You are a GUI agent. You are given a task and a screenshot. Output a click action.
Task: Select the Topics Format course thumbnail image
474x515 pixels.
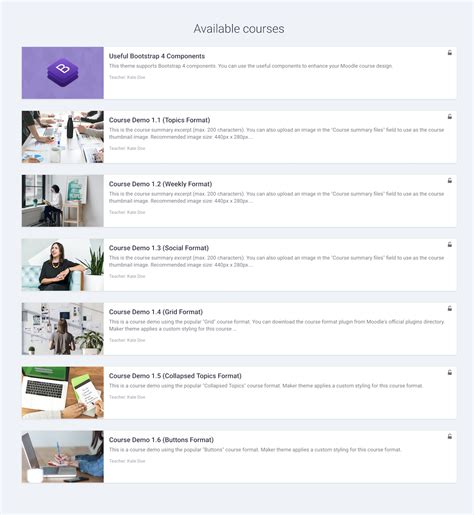[x=63, y=137]
